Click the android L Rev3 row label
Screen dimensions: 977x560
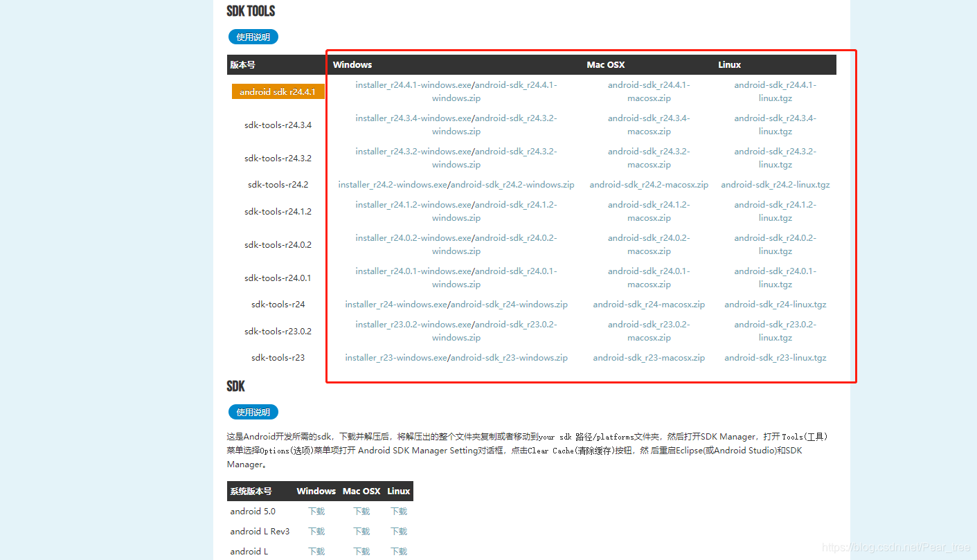click(x=260, y=531)
